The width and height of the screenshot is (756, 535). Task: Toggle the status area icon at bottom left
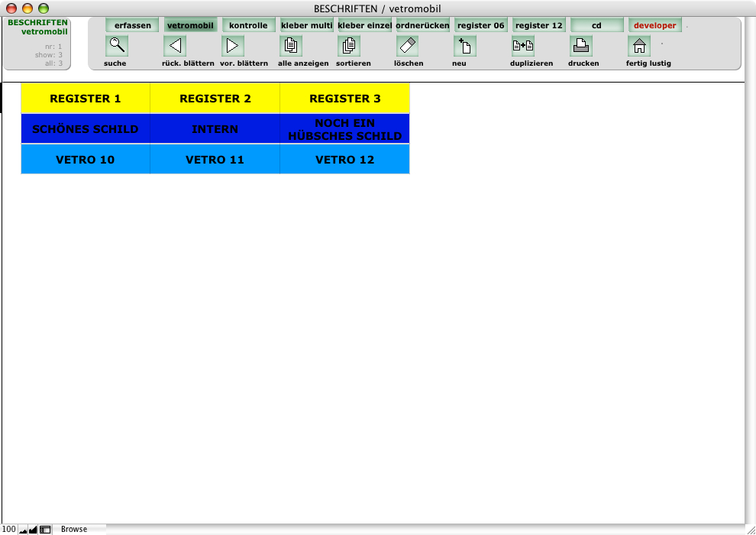click(x=45, y=529)
